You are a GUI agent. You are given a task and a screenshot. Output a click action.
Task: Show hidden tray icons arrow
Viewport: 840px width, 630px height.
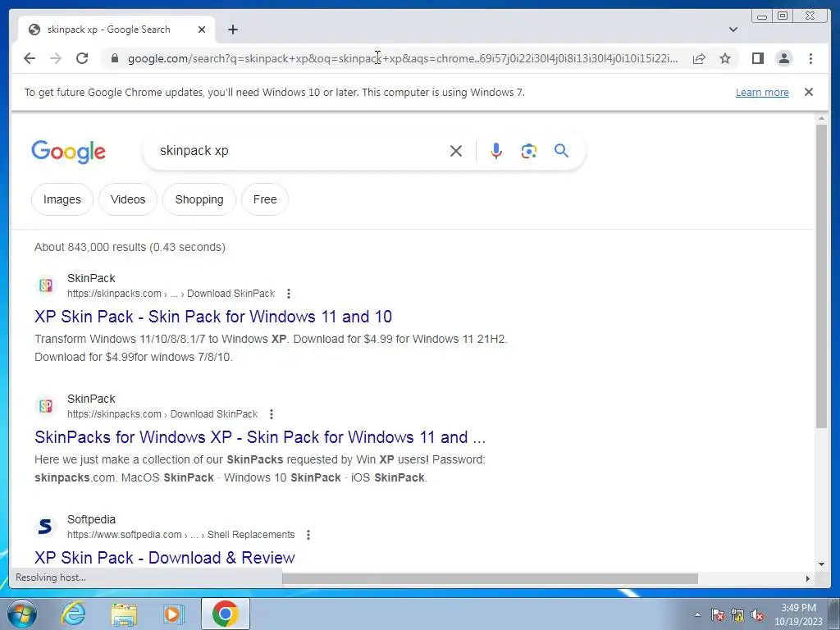[x=697, y=614]
